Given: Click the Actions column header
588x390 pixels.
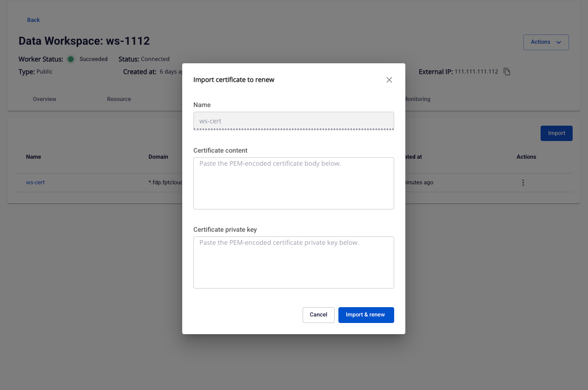Looking at the screenshot, I should coord(526,157).
